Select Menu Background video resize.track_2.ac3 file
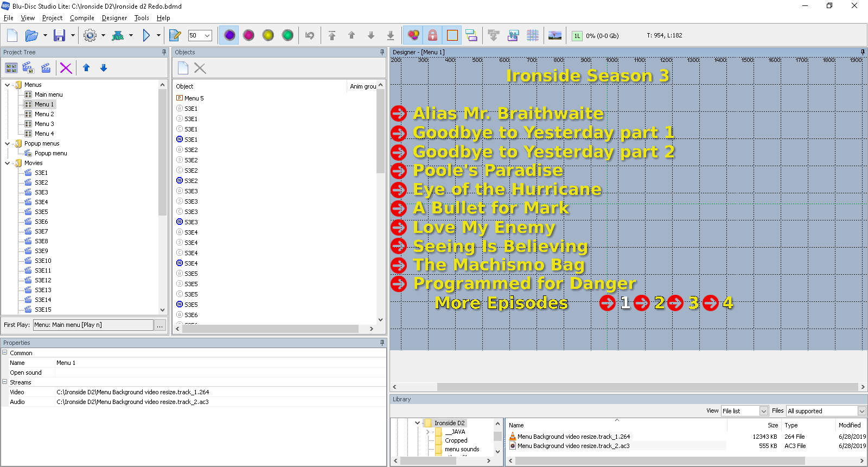Screen dimensions: 868x467 click(573, 446)
